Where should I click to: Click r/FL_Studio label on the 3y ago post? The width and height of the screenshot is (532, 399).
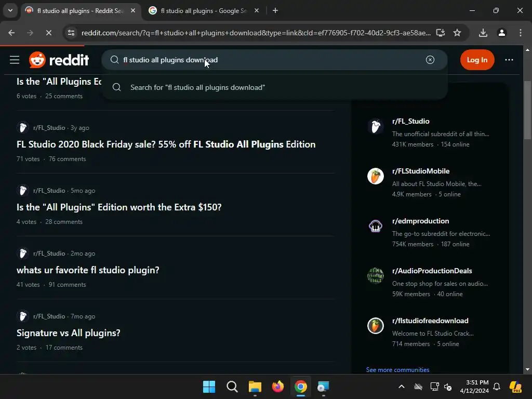point(49,128)
